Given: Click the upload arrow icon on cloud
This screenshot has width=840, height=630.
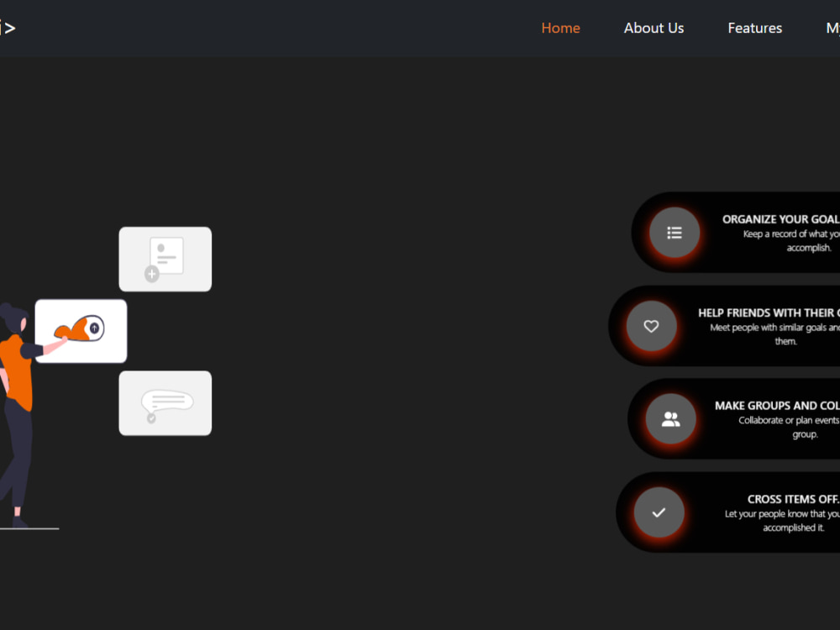Looking at the screenshot, I should 94,328.
